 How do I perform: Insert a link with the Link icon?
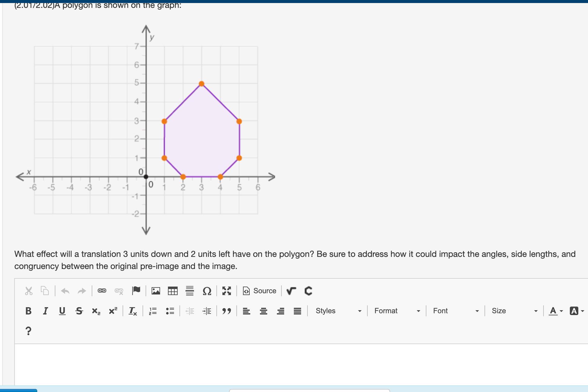102,291
